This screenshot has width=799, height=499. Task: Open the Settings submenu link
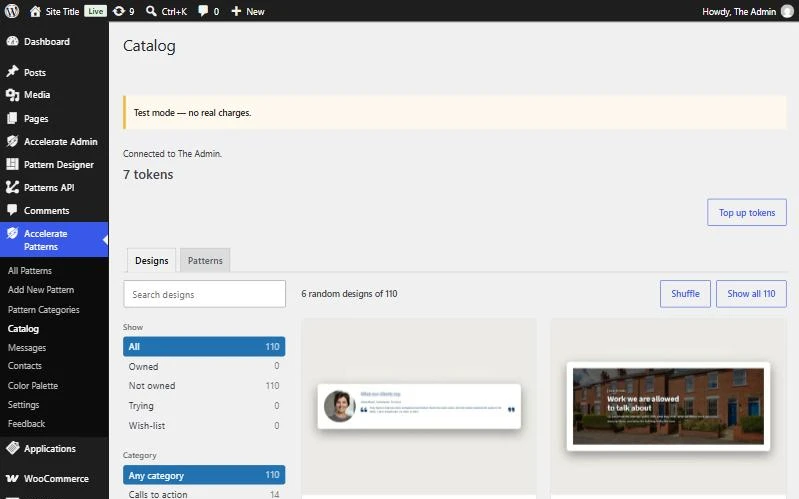pyautogui.click(x=23, y=405)
